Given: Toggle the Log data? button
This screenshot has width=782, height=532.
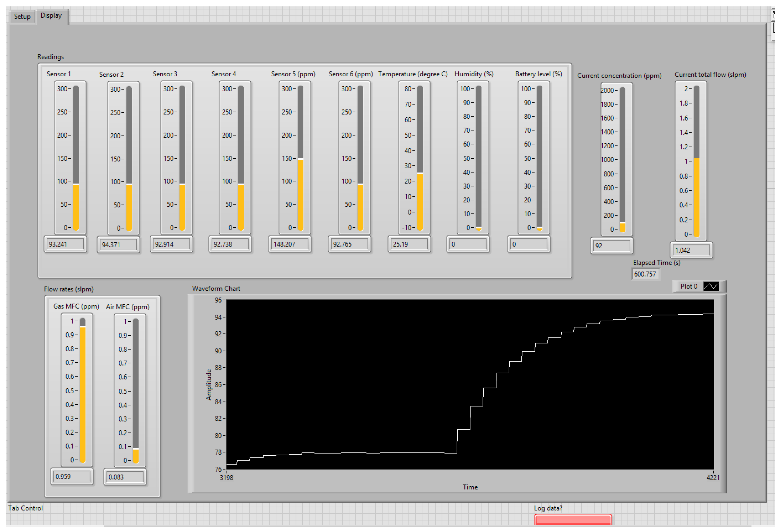Looking at the screenshot, I should (573, 519).
